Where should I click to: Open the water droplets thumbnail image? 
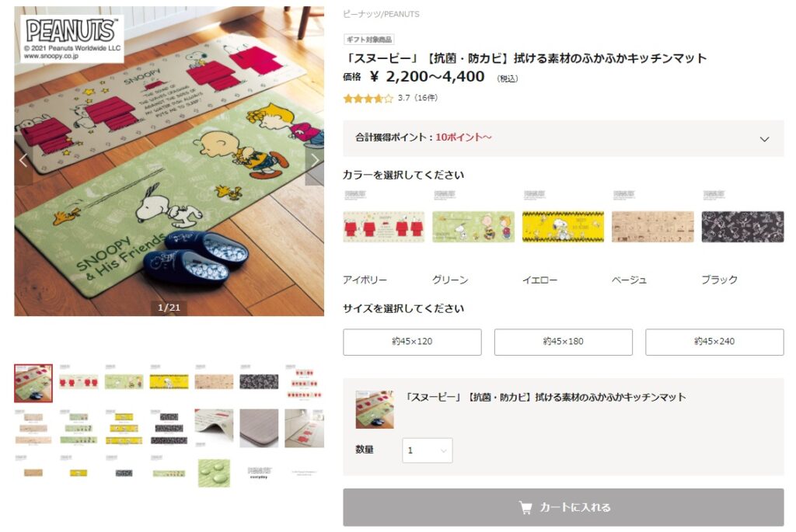[x=214, y=473]
